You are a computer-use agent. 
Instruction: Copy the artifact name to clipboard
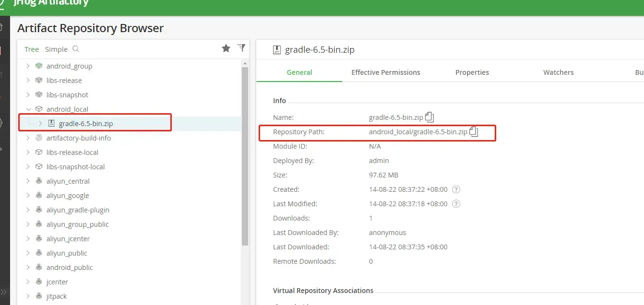tap(429, 117)
